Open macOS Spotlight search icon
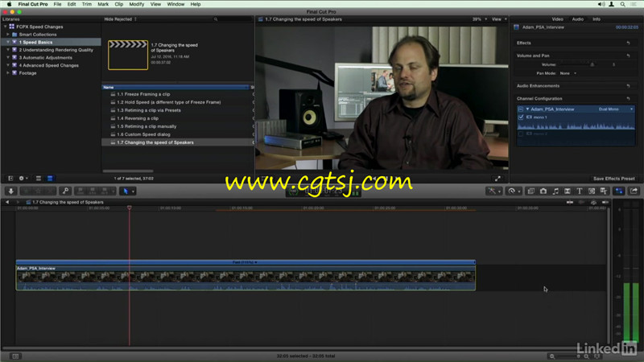644x362 pixels. coord(622,4)
